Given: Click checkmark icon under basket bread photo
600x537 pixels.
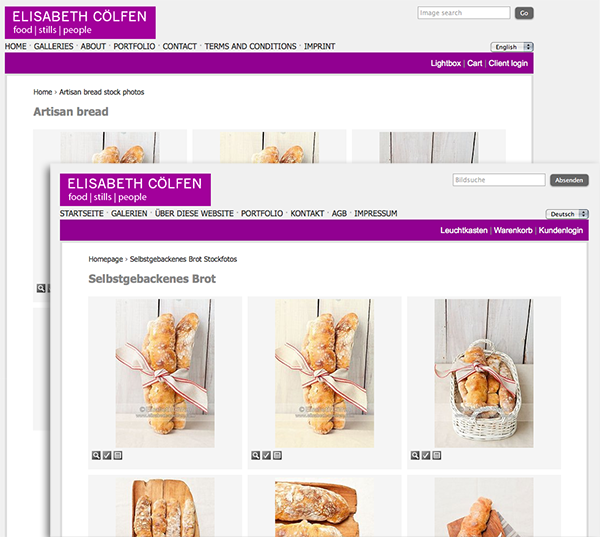Looking at the screenshot, I should (426, 455).
